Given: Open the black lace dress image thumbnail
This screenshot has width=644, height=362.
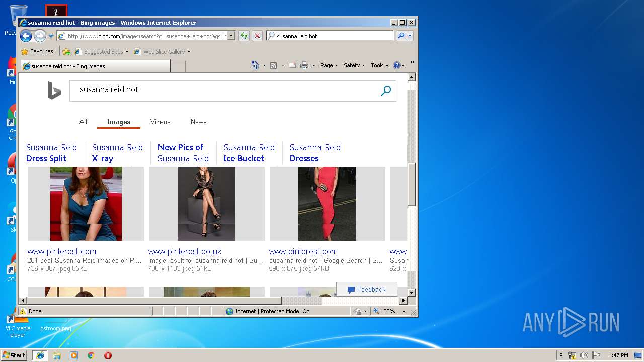Looking at the screenshot, I should point(207,204).
